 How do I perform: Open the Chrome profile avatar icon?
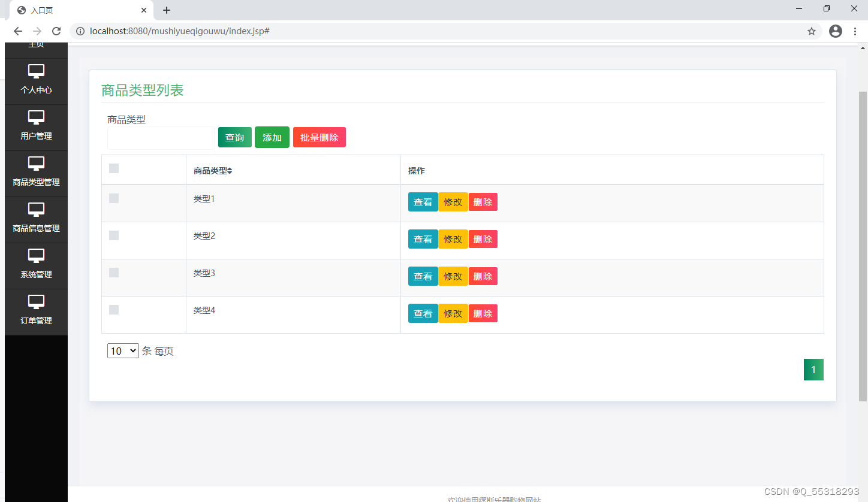[x=836, y=31]
